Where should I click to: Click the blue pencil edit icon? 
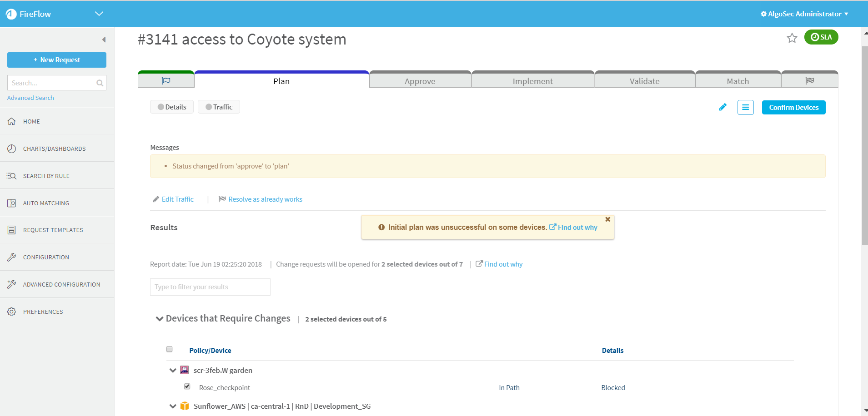pyautogui.click(x=722, y=107)
